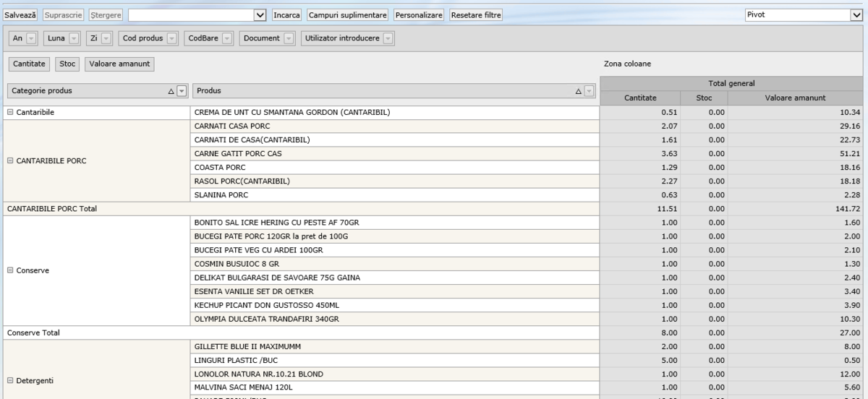Click the Personalizare button

click(x=420, y=14)
